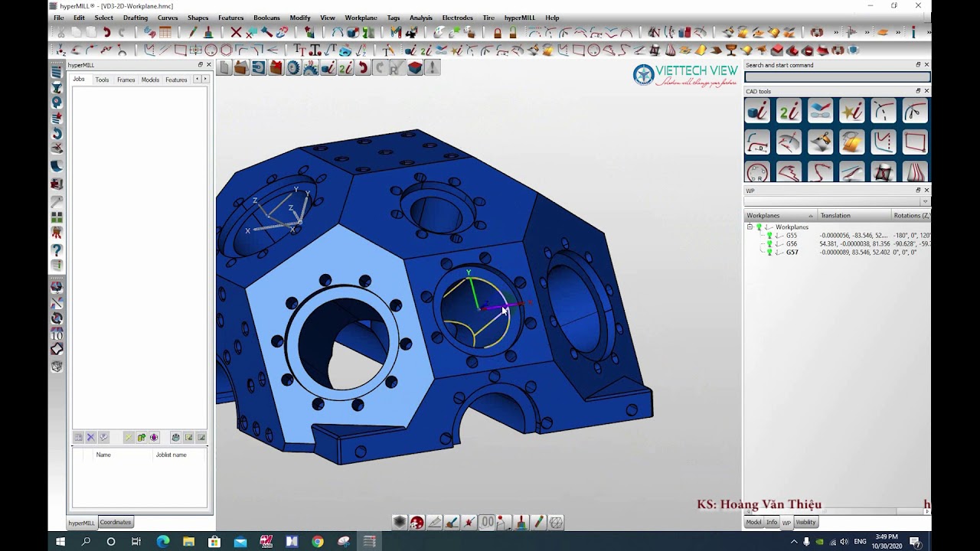Collapse the Workplanes tree root
Viewport: 980px width, 551px height.
tap(750, 227)
